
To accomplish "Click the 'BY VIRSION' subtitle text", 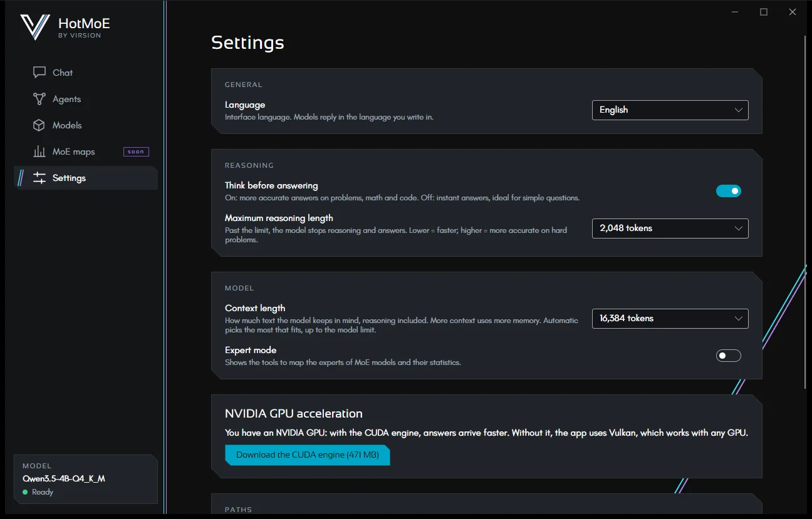I will [80, 36].
